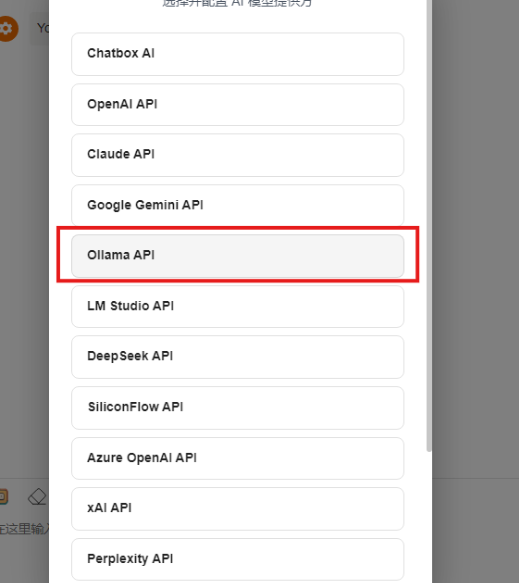Click the message input field behind dialog
This screenshot has width=519, height=583.
(24, 528)
